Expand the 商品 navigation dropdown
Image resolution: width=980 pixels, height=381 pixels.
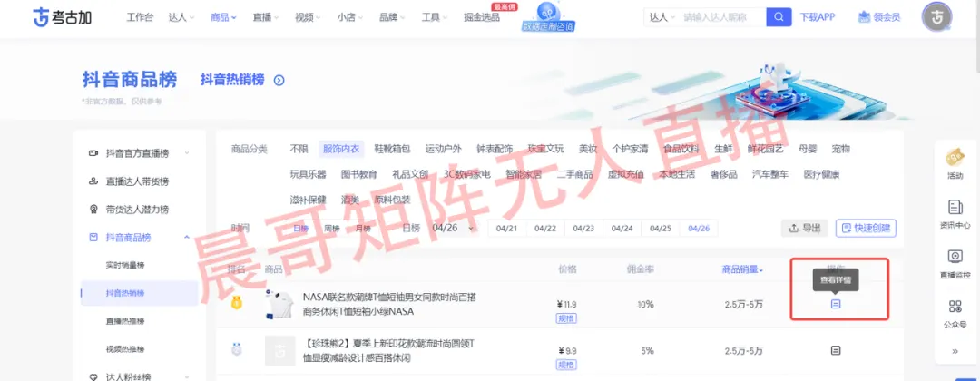[x=224, y=17]
